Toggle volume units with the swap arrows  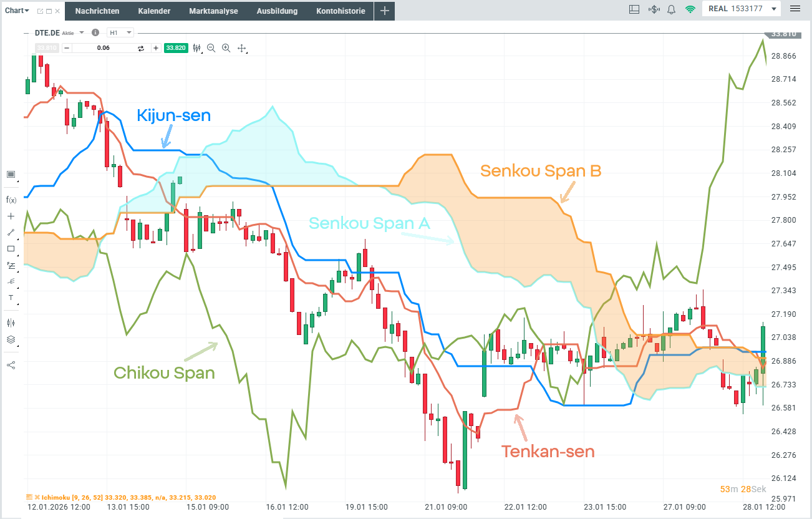click(142, 47)
